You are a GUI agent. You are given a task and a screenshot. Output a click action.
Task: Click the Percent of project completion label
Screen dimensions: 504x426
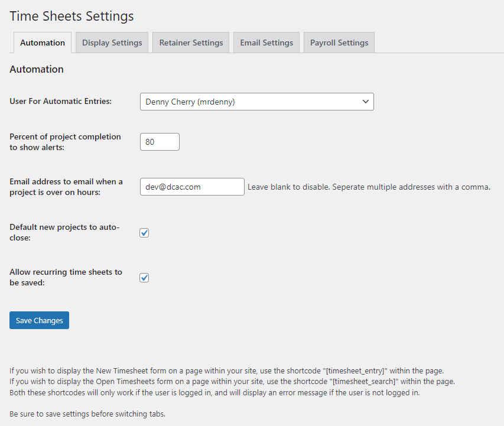[65, 142]
